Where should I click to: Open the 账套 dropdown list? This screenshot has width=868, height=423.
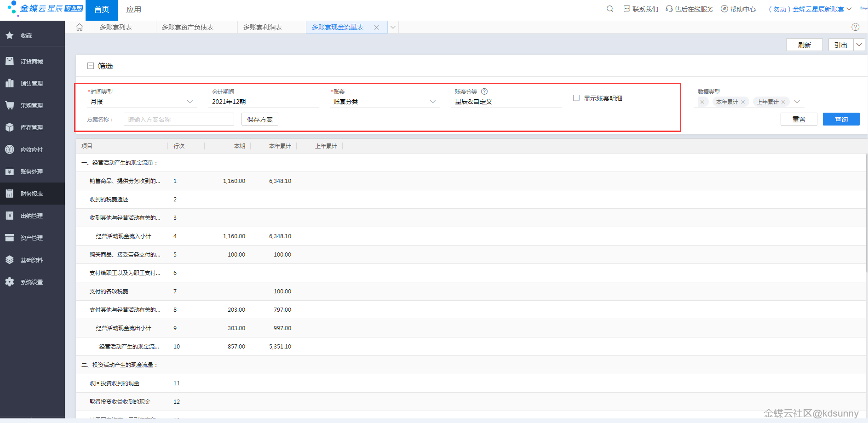(432, 102)
